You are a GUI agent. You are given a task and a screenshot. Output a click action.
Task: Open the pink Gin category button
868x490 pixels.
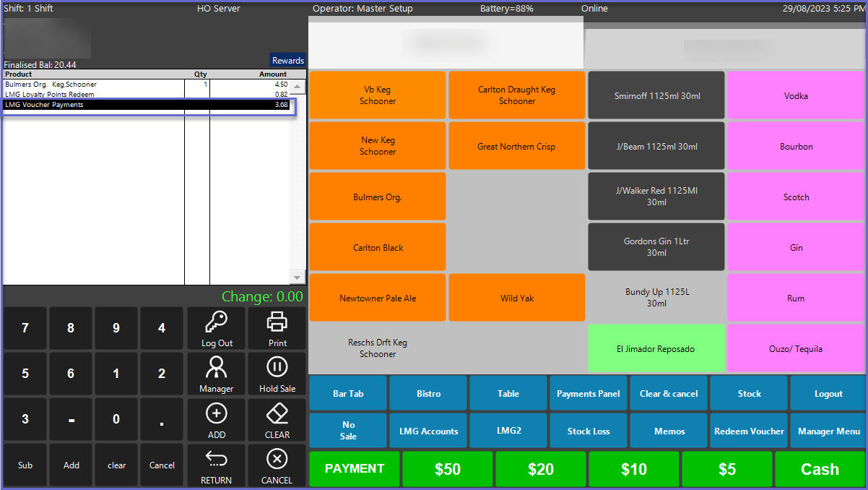pyautogui.click(x=796, y=247)
